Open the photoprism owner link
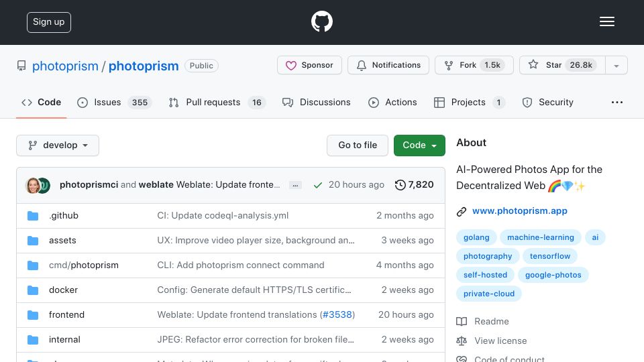The width and height of the screenshot is (644, 362). coord(65,66)
